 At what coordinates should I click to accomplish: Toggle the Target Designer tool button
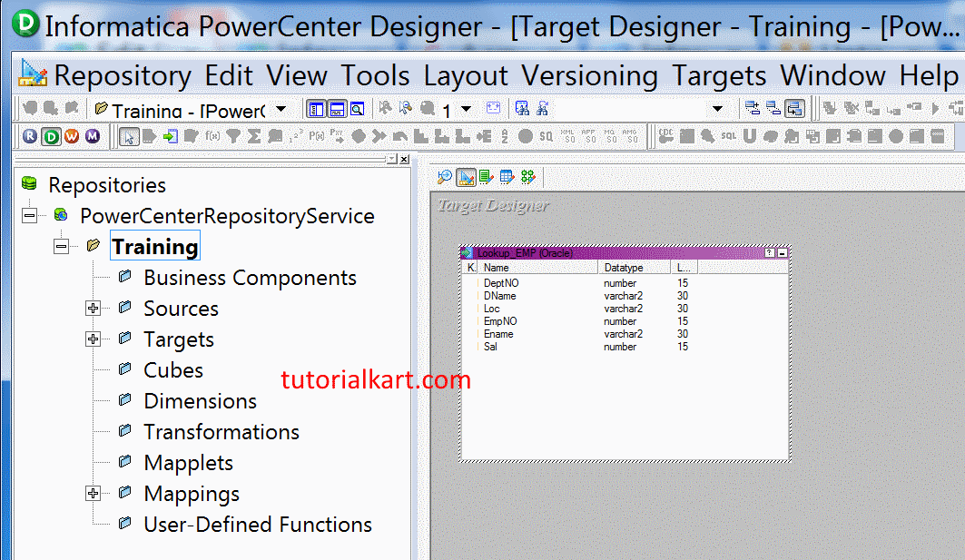click(466, 177)
